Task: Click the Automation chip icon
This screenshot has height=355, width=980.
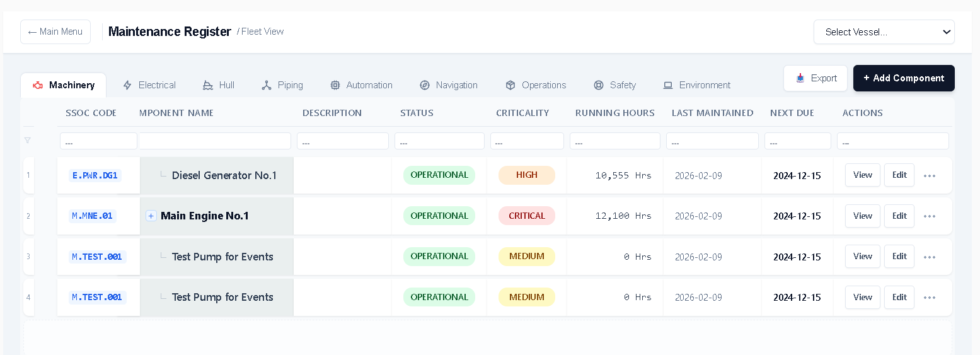Action: [x=335, y=85]
